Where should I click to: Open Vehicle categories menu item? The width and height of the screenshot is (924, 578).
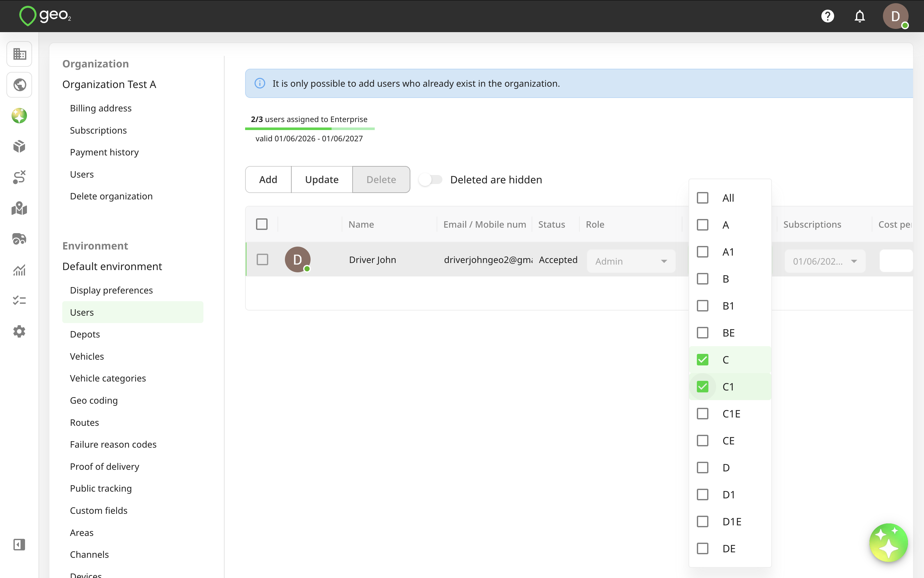(108, 378)
